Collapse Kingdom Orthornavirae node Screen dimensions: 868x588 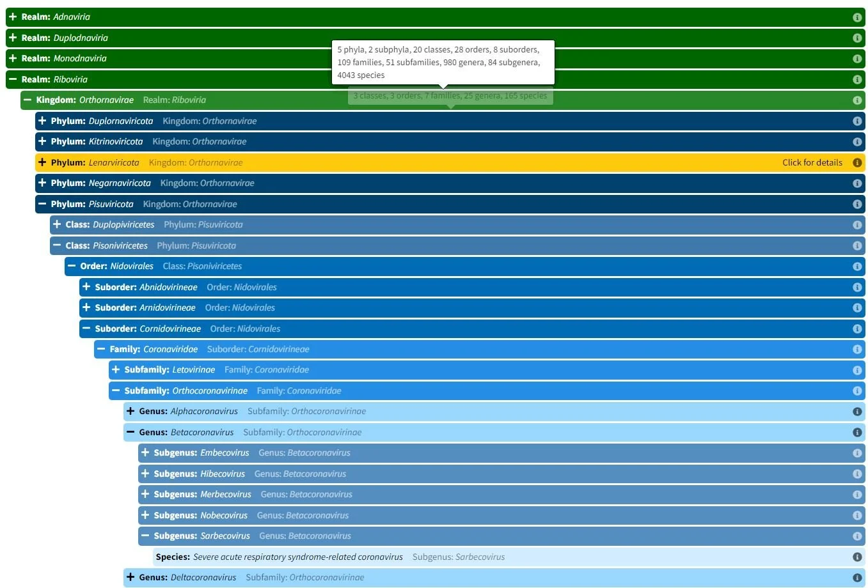pyautogui.click(x=28, y=100)
